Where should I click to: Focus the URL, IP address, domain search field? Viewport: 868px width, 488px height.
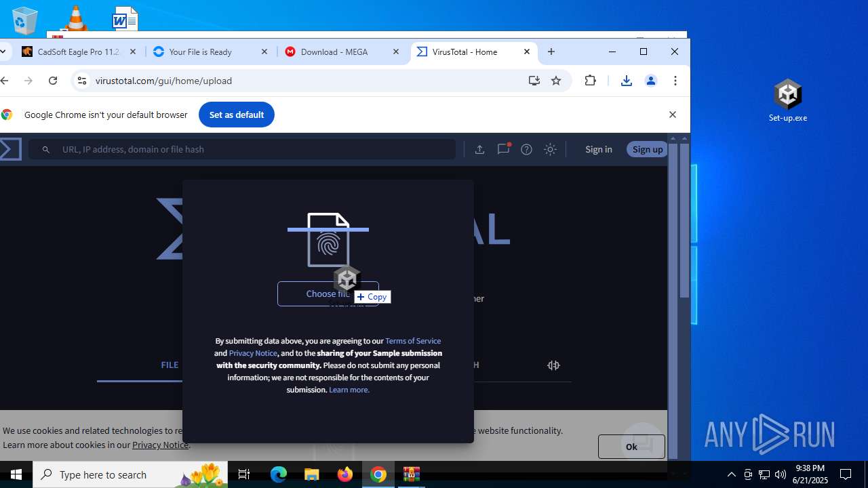tap(242, 149)
